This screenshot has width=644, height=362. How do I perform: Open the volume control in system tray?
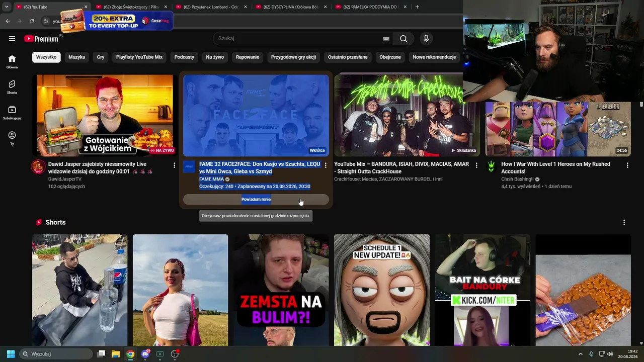coord(610,354)
